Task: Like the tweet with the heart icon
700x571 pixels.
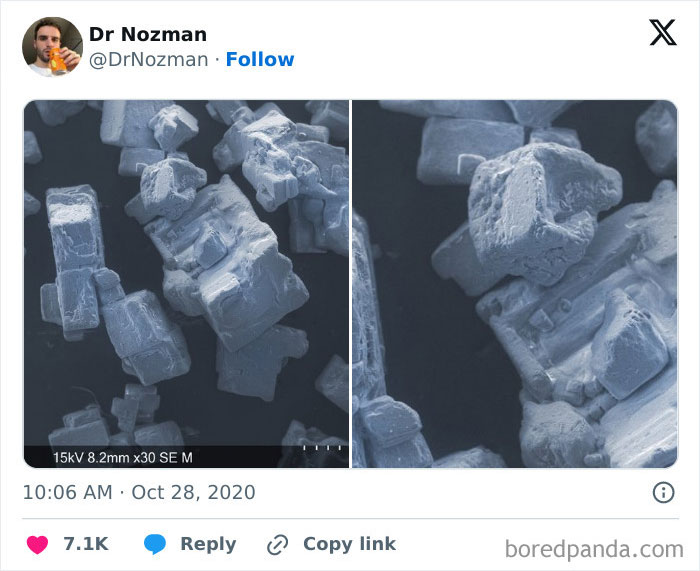Action: point(37,544)
